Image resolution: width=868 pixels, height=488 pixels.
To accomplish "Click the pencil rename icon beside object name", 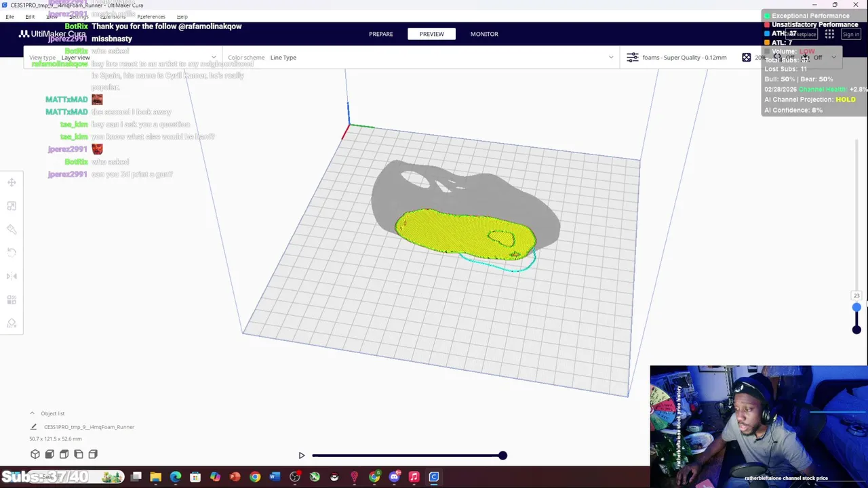I will [x=33, y=427].
